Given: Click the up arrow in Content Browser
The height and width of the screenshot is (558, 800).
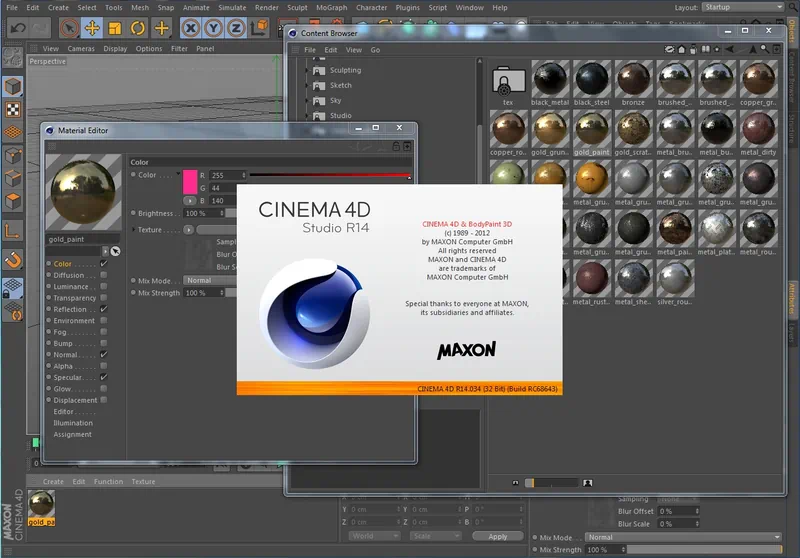Looking at the screenshot, I should (753, 49).
